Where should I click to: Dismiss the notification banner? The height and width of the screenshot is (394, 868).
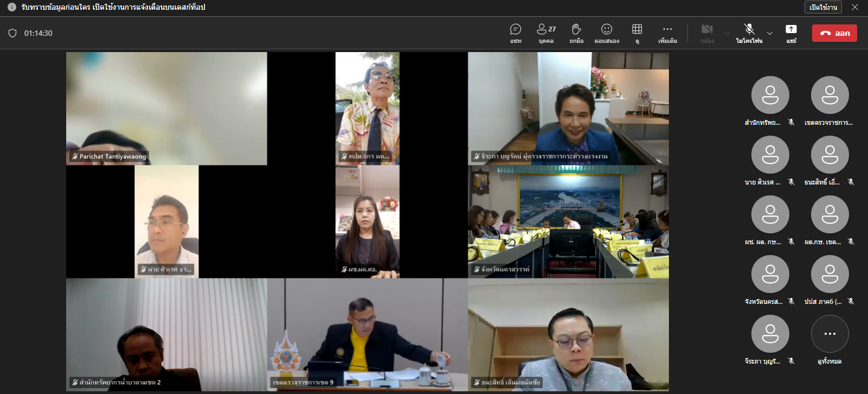point(855,7)
